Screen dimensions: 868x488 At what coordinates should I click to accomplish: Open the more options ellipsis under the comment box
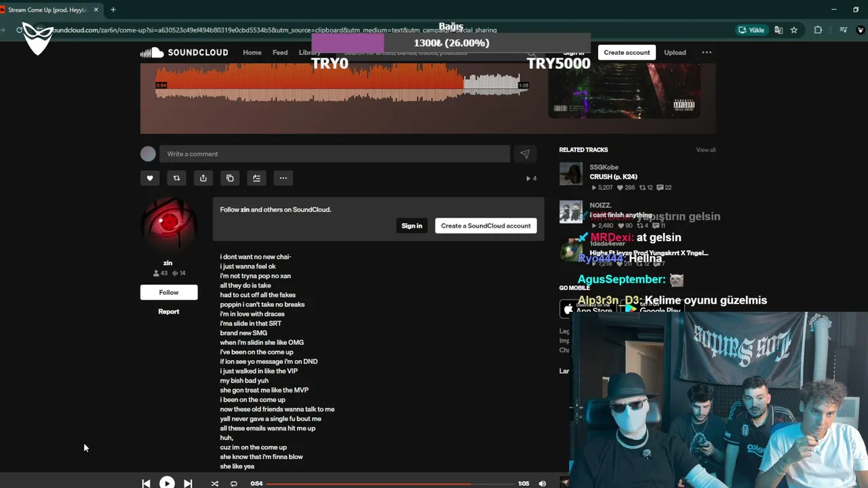[283, 178]
